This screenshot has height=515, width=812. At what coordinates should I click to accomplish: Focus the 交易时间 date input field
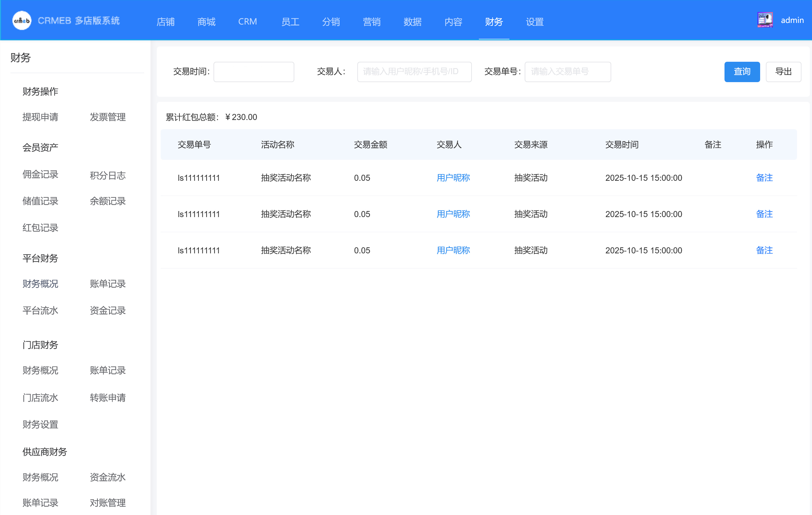tap(254, 72)
